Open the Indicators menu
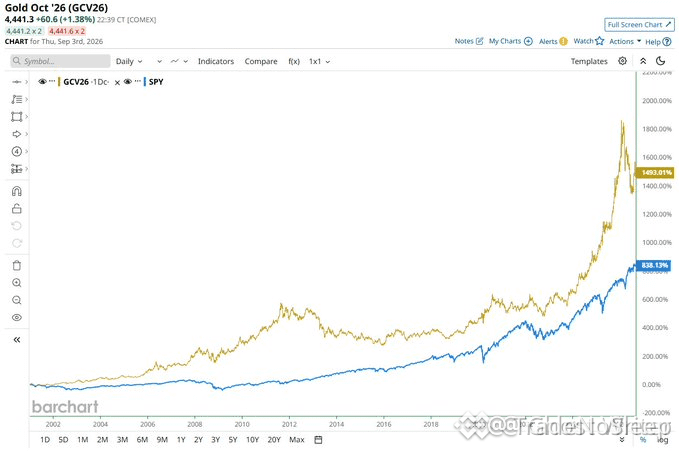This screenshot has width=679, height=451. tap(216, 61)
